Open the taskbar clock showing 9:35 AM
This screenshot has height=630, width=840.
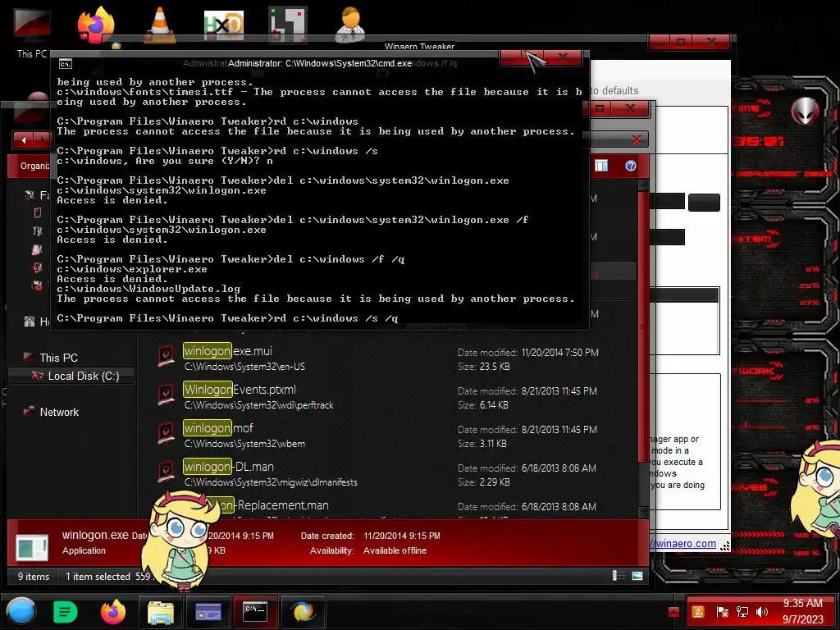pos(802,611)
